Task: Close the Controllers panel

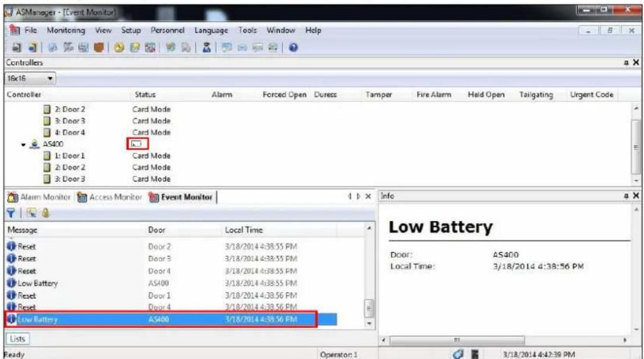Action: pyautogui.click(x=636, y=62)
